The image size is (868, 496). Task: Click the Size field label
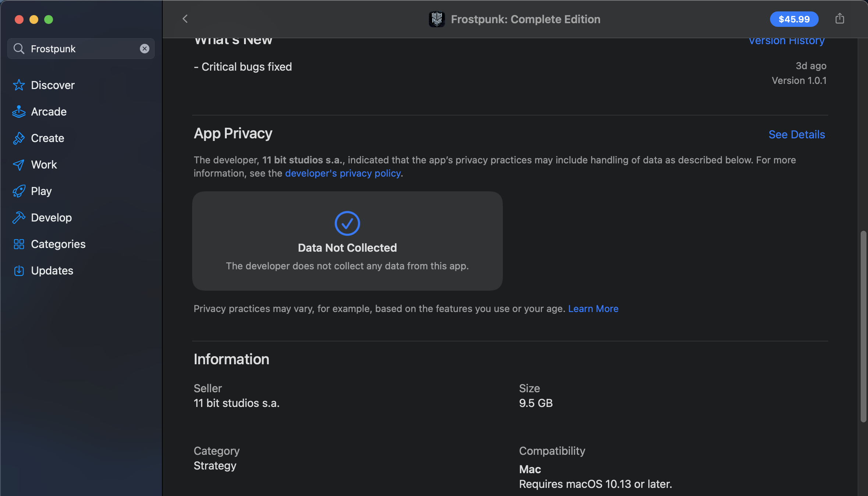[529, 389]
